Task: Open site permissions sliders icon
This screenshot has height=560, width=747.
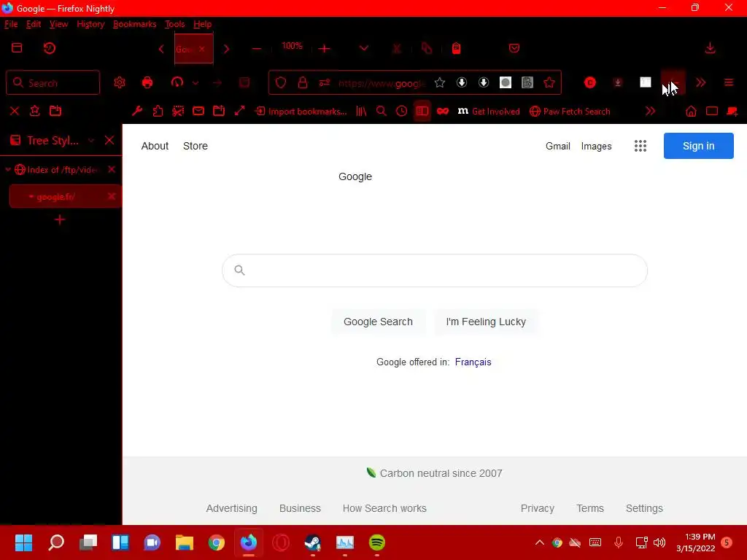Action: tap(325, 83)
